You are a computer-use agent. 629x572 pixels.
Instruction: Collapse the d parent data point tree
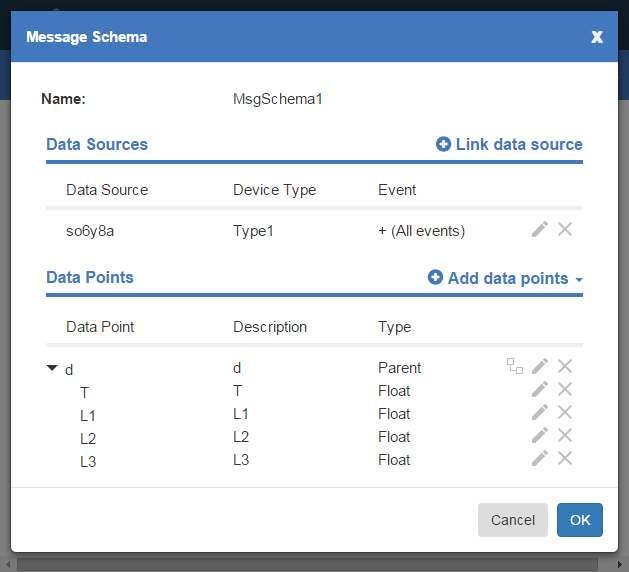tap(52, 368)
